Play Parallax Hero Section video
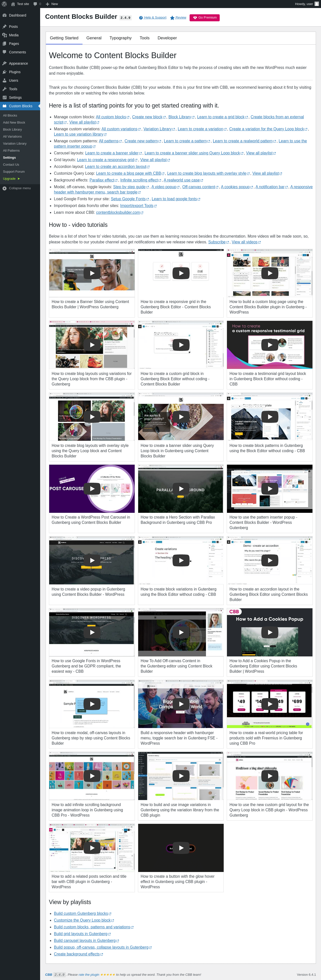This screenshot has width=321, height=980. click(181, 488)
